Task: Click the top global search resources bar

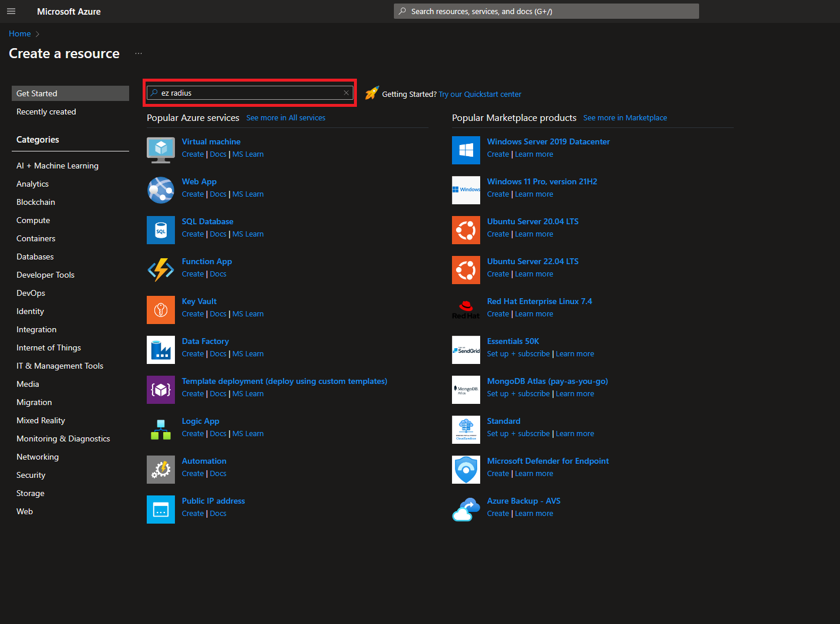Action: coord(546,11)
